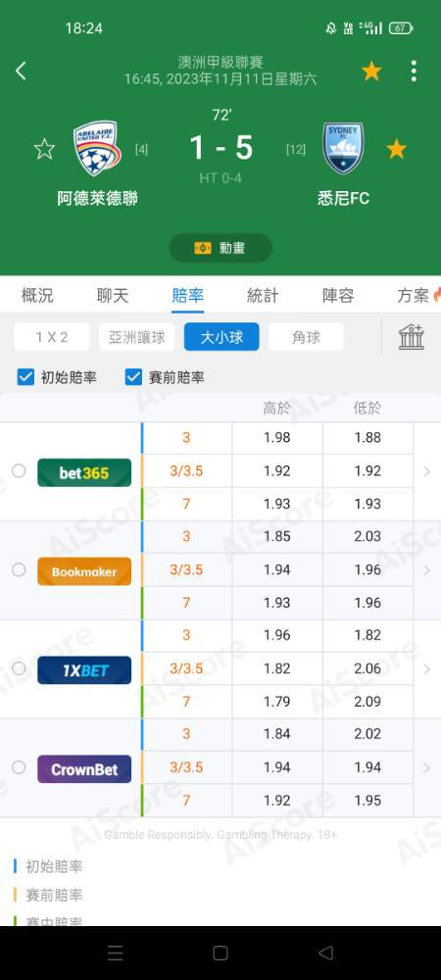441x980 pixels.
Task: Favorite Adelaide United with outline star
Action: (x=44, y=149)
